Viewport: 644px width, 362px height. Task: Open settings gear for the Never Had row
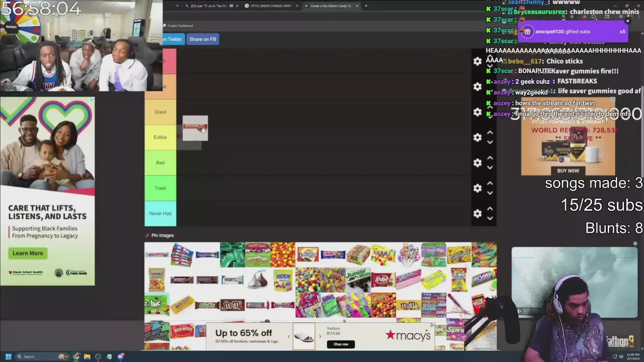(477, 214)
